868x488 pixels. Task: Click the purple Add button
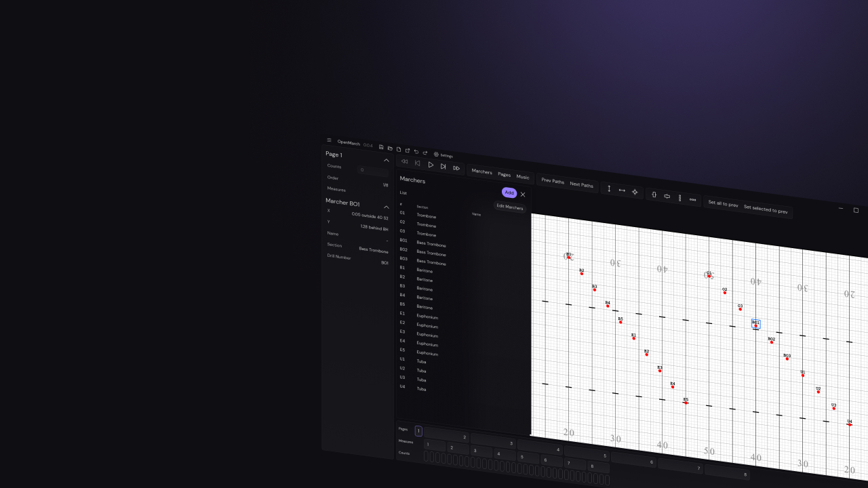coord(509,192)
